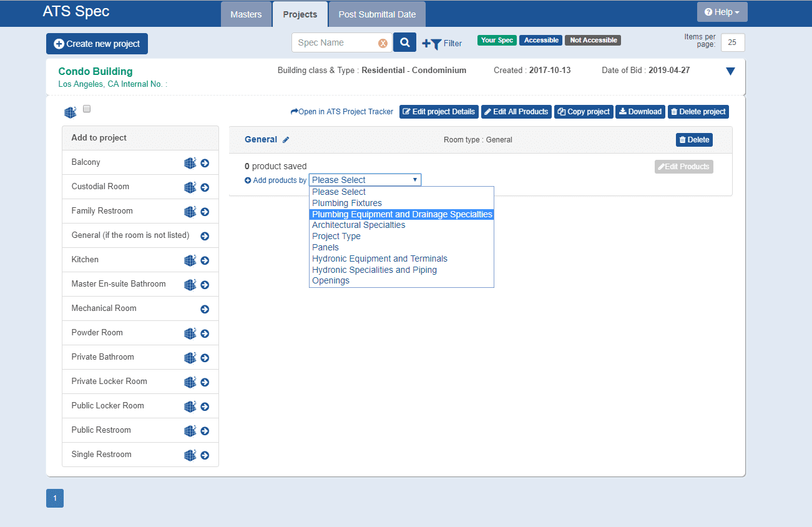The image size is (812, 527).
Task: Add Public Restroom using arrow icon
Action: 205,431
